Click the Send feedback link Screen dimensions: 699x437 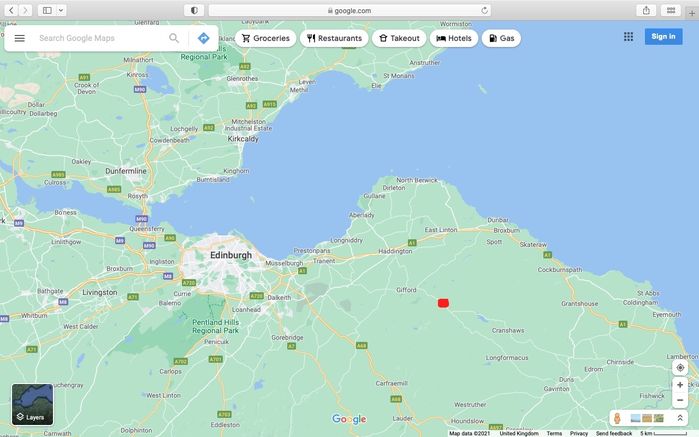tap(614, 433)
